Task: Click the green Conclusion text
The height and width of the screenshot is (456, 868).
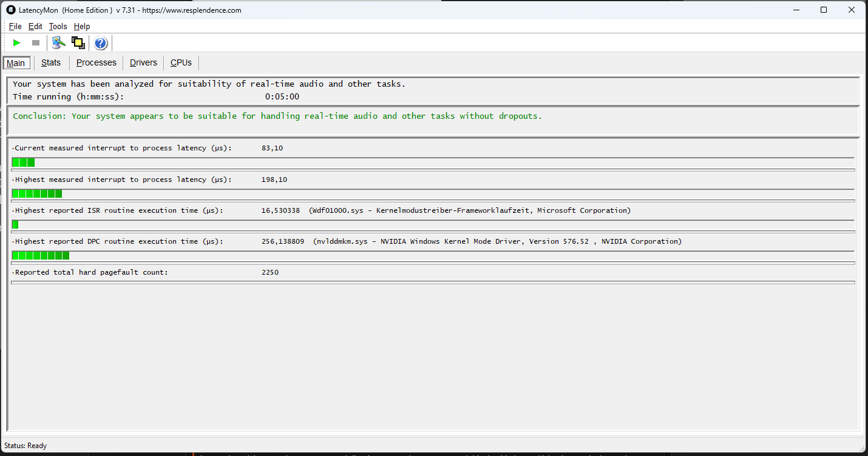Action: pos(277,116)
